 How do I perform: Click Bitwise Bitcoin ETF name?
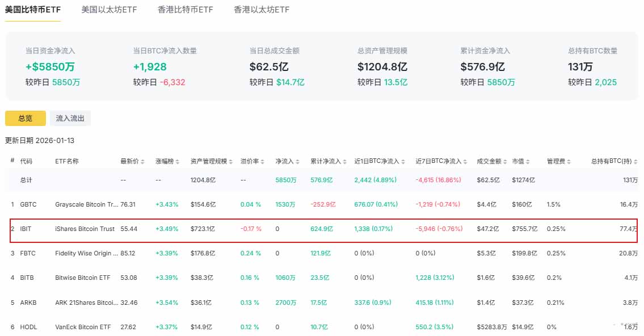(x=82, y=278)
